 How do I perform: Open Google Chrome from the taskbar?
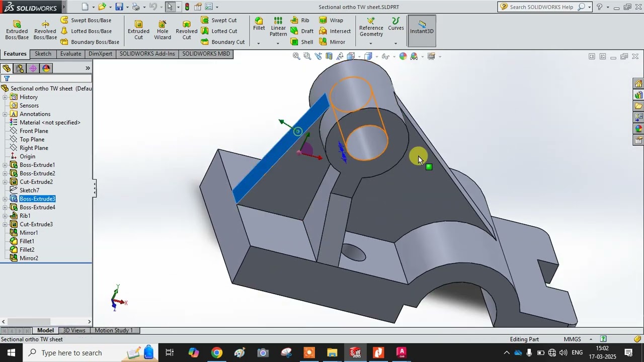(x=216, y=352)
